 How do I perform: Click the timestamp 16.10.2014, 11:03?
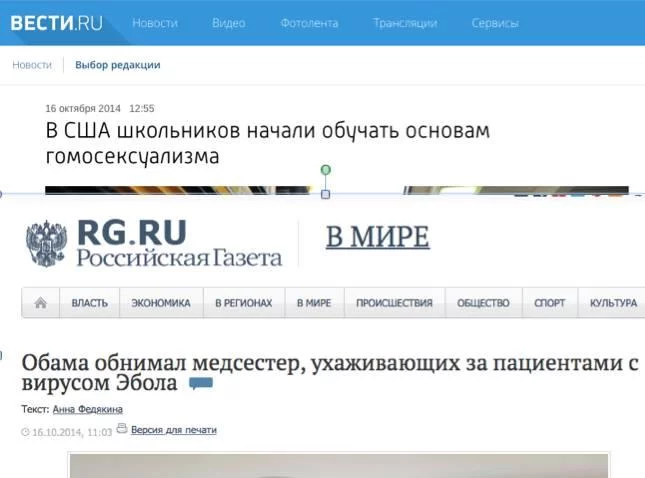click(72, 432)
